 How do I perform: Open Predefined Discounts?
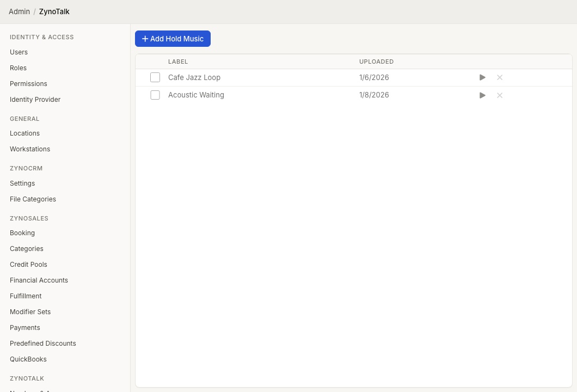(x=42, y=344)
